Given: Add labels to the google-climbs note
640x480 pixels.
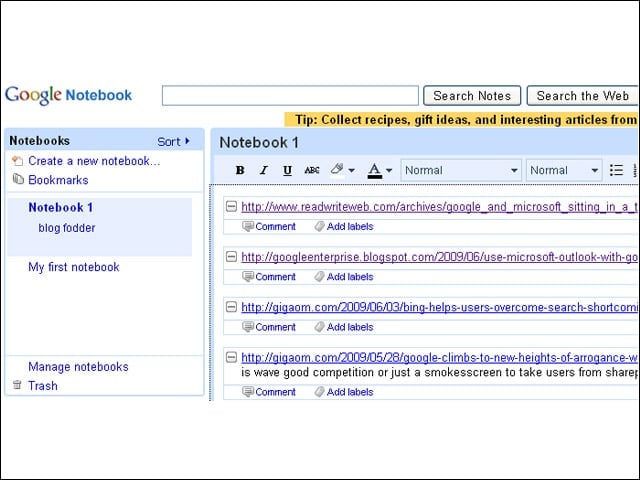Looking at the screenshot, I should point(350,392).
